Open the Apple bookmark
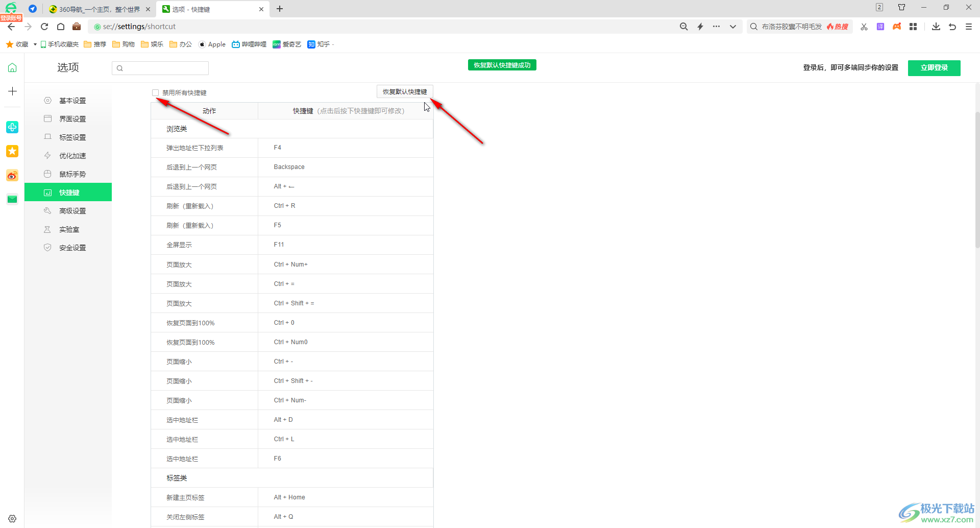This screenshot has height=528, width=980. pos(212,44)
